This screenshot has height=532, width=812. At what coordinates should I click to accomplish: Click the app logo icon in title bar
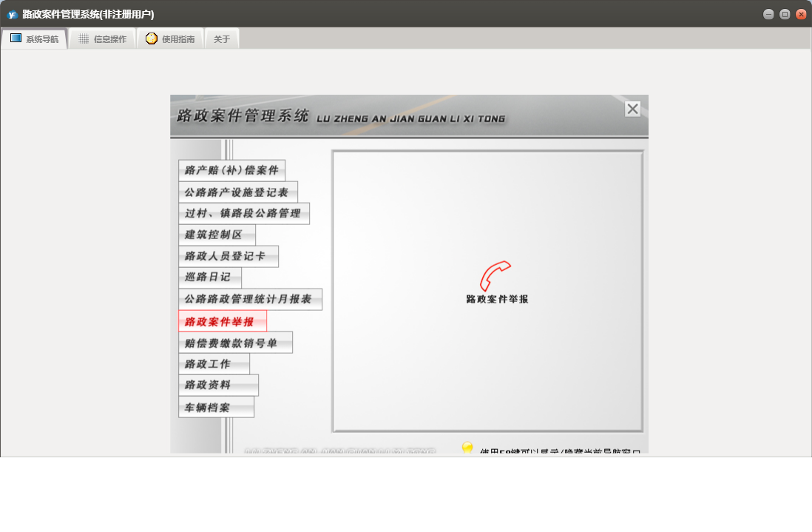coord(12,15)
